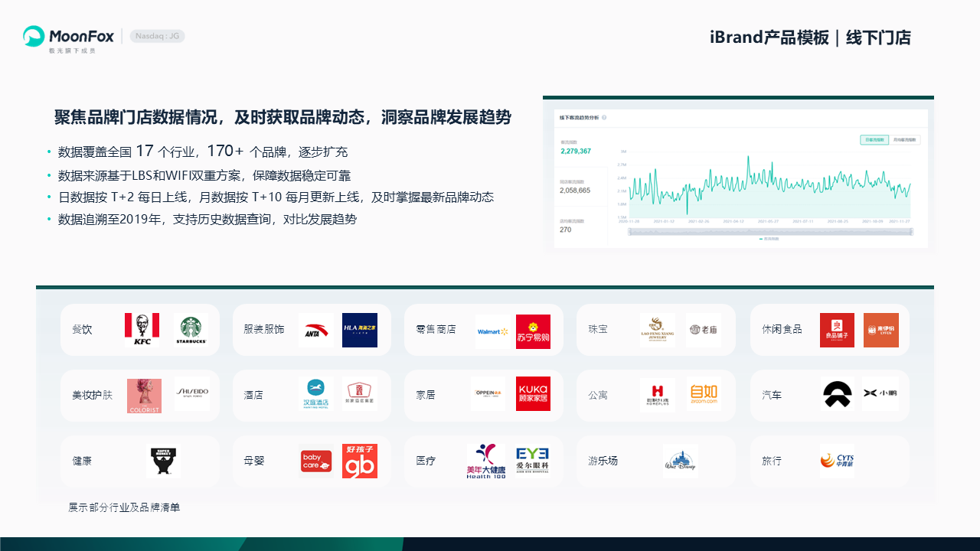Toggle the 客流指数 chart legend item

click(x=770, y=239)
